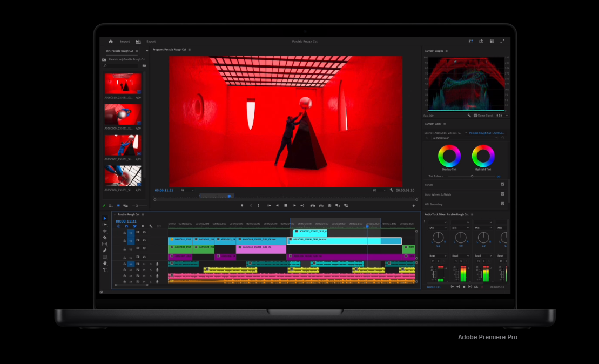Click the Stop button in Program monitor
This screenshot has width=599, height=364.
[286, 205]
